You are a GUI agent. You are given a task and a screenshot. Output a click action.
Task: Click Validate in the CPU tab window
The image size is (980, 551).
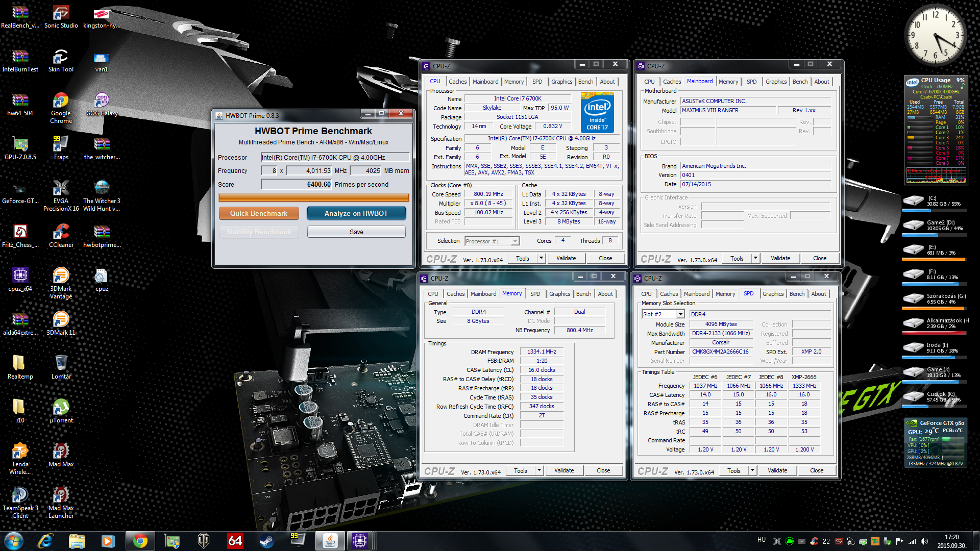click(566, 258)
